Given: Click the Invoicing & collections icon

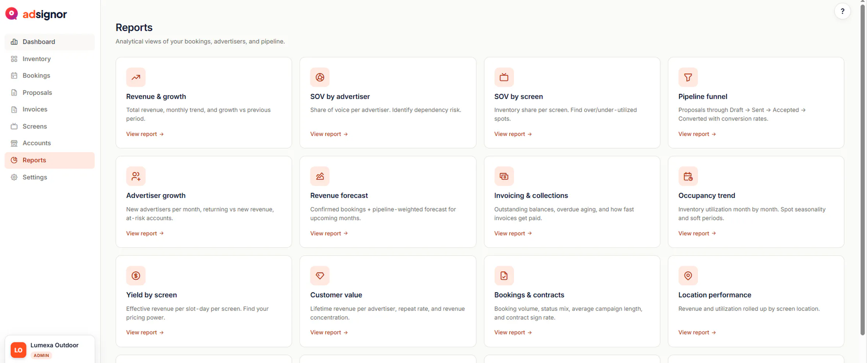Looking at the screenshot, I should coord(504,176).
